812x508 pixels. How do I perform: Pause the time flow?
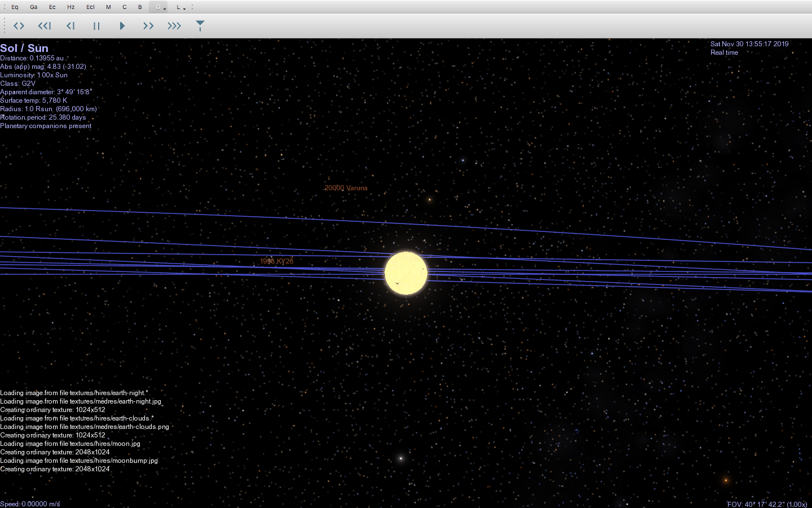[96, 25]
